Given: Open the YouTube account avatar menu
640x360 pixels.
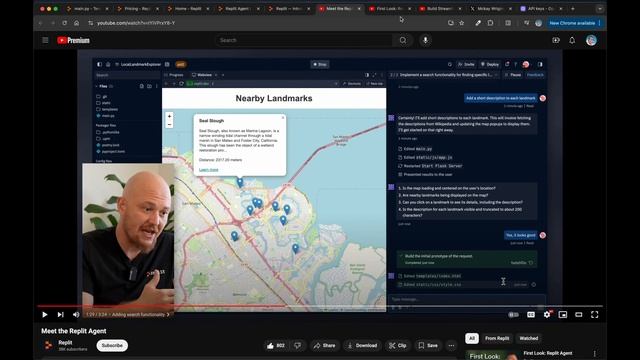Looking at the screenshot, I should [x=591, y=40].
